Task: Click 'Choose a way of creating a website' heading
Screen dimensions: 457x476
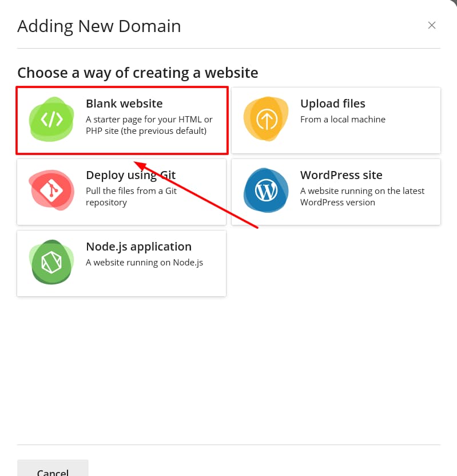Action: pos(138,73)
